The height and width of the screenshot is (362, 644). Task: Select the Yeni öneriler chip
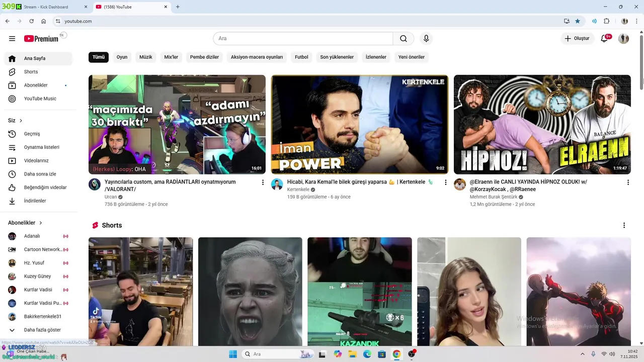pyautogui.click(x=412, y=57)
